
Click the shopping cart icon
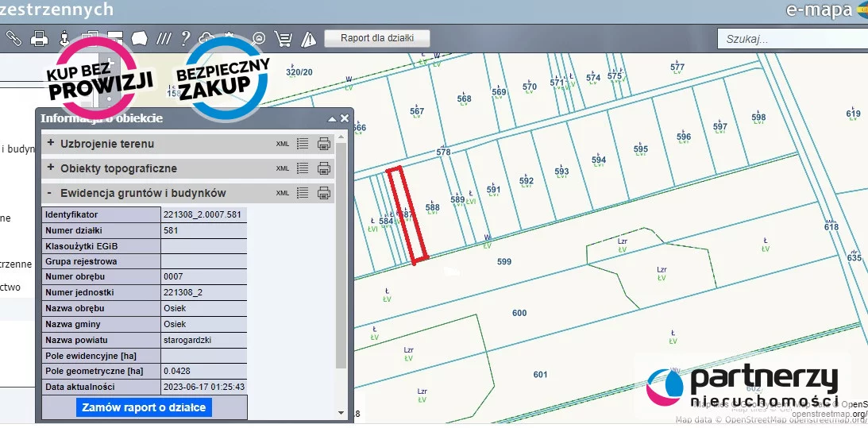[x=283, y=38]
